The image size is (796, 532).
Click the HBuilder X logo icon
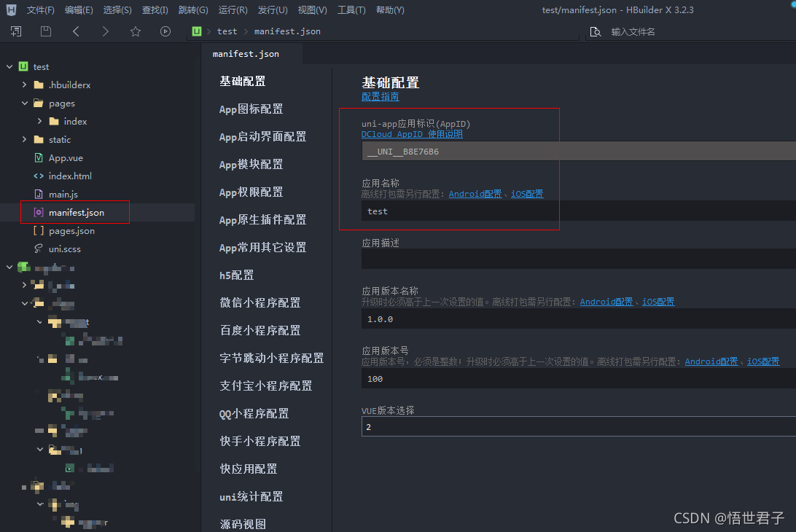pos(11,9)
